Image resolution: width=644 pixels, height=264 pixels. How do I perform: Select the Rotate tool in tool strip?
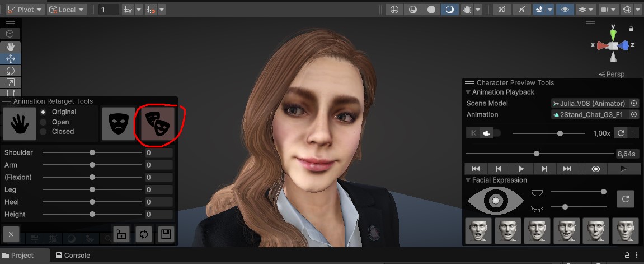[x=11, y=70]
